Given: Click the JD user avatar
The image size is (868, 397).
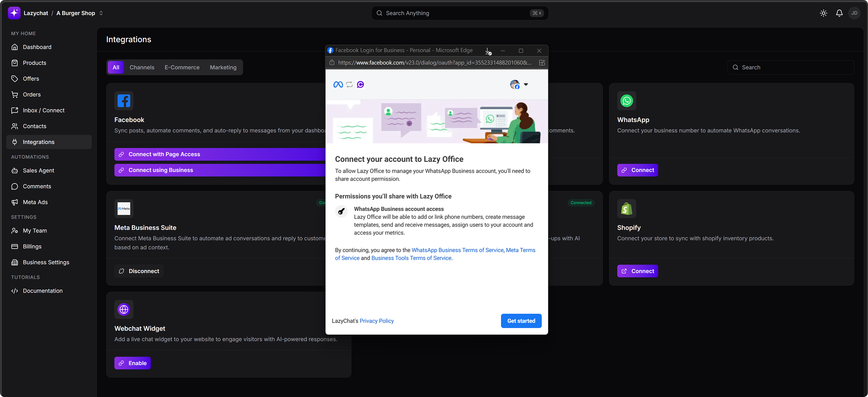Looking at the screenshot, I should click(854, 13).
